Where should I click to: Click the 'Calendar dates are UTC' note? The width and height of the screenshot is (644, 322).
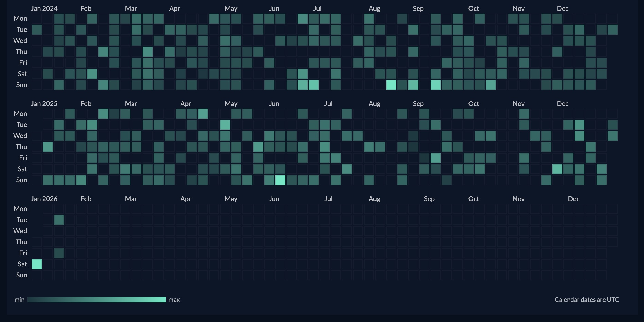587,300
